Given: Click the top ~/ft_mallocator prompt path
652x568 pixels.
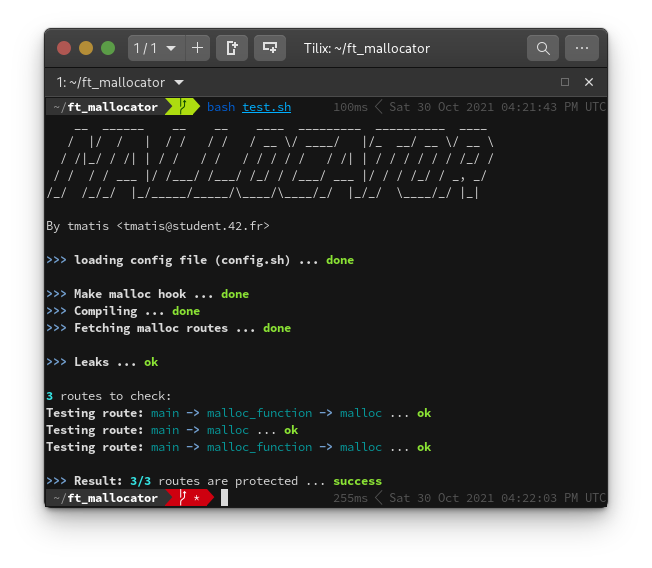Looking at the screenshot, I should [106, 107].
